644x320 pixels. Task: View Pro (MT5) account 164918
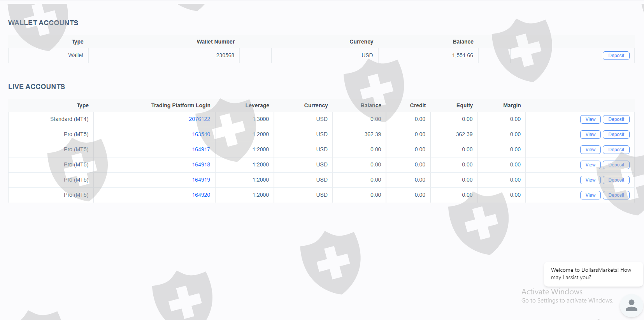590,165
